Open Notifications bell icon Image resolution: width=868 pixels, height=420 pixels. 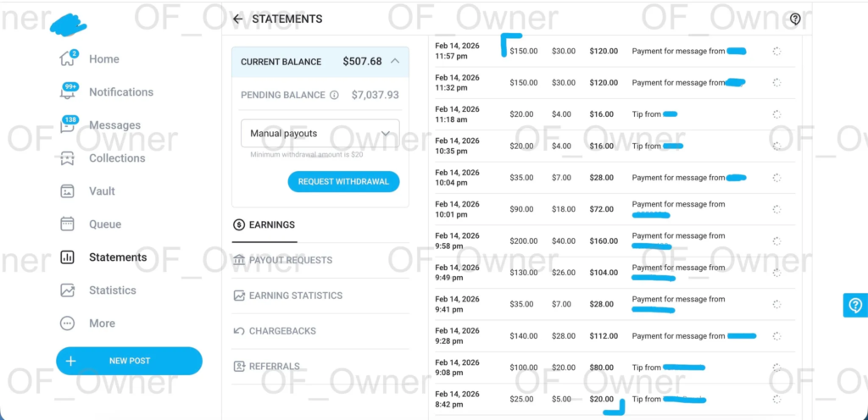pyautogui.click(x=68, y=92)
